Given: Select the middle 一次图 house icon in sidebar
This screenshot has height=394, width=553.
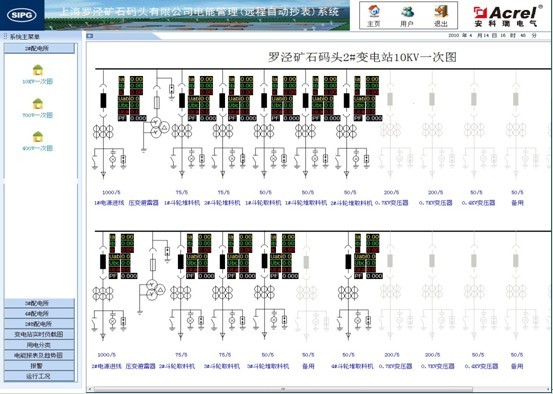Looking at the screenshot, I should [x=38, y=104].
